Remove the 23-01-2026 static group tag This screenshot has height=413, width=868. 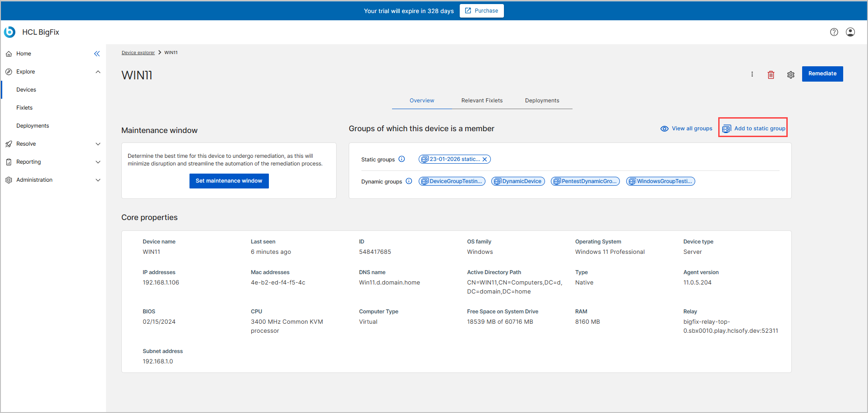coord(485,159)
